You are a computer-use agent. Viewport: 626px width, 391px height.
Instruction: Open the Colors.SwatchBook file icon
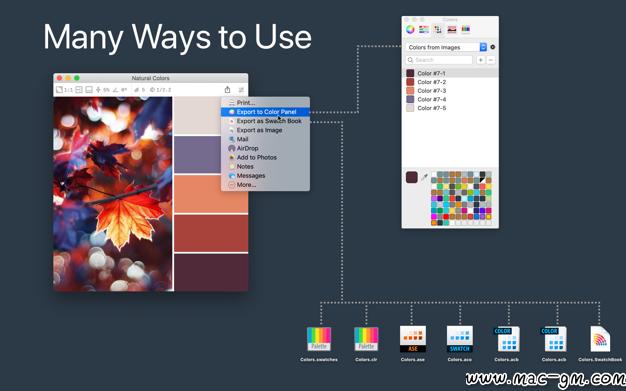pos(600,339)
